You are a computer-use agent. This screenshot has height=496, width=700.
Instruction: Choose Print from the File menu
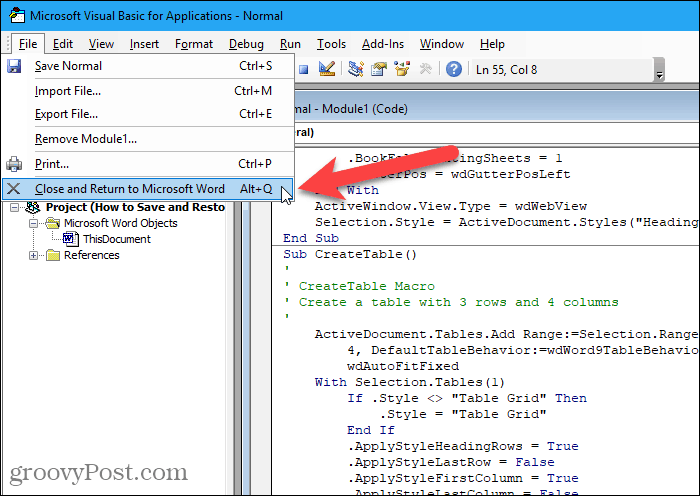click(148, 164)
